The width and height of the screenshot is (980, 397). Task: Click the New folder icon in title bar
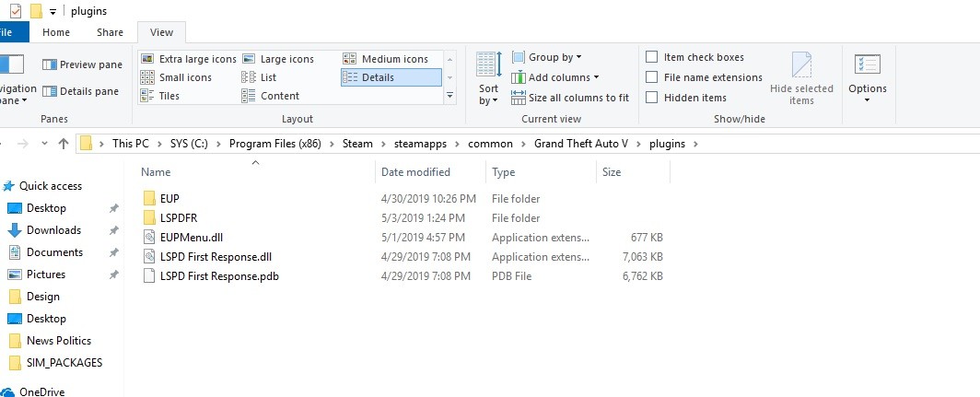(36, 11)
